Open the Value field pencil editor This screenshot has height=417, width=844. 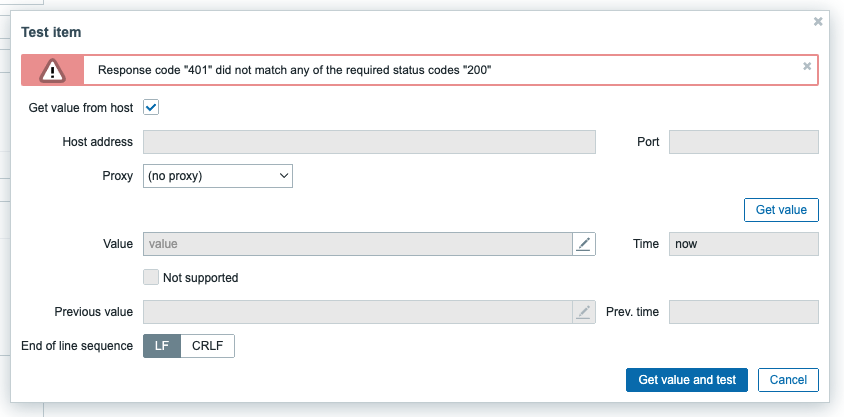[x=583, y=244]
